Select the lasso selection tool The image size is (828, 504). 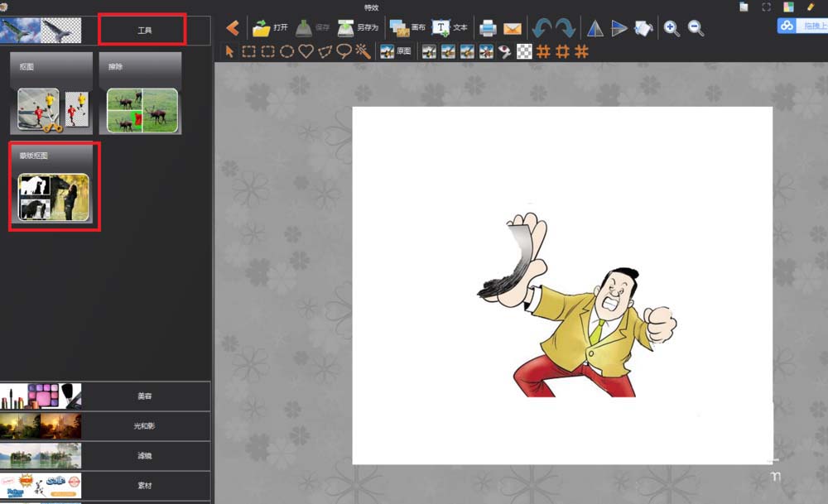344,51
